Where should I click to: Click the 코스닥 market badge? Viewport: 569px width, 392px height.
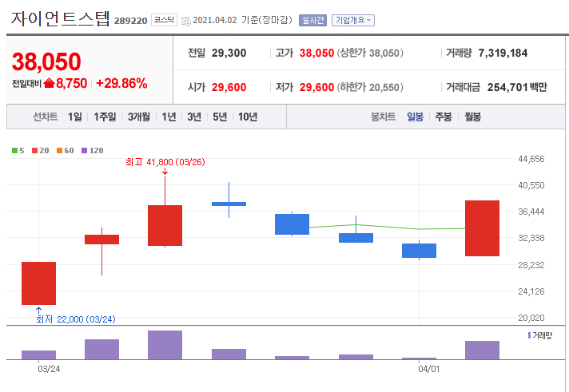point(164,20)
